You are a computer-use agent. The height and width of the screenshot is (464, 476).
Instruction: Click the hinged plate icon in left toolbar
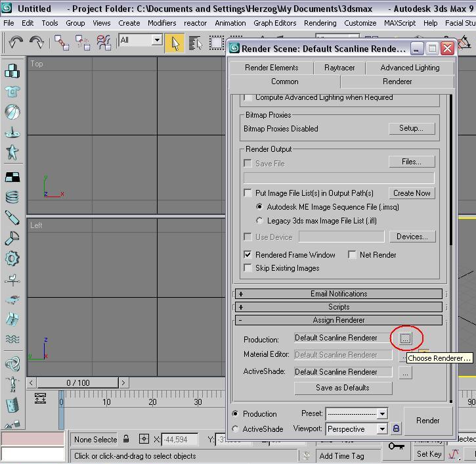pyautogui.click(x=12, y=406)
